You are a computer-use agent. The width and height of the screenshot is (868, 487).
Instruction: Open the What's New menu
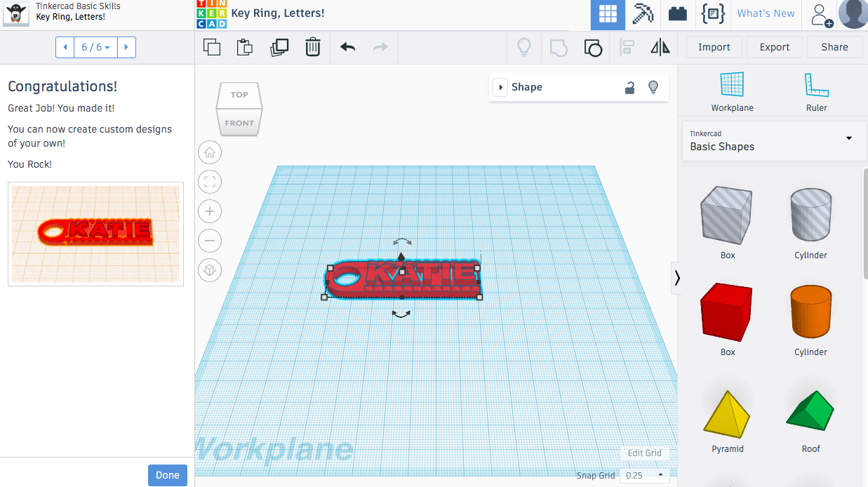[x=766, y=14]
